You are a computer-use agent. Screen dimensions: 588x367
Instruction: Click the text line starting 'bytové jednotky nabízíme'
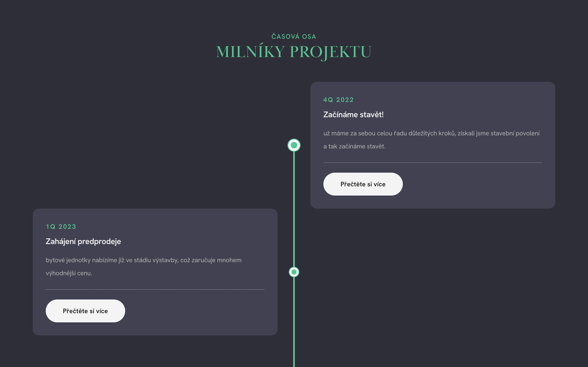pos(144,260)
